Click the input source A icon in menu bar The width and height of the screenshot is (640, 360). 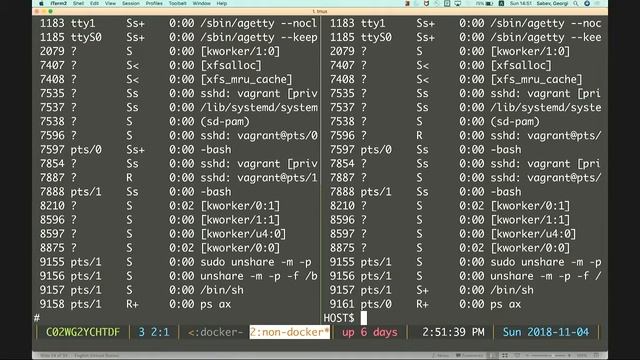point(501,3)
